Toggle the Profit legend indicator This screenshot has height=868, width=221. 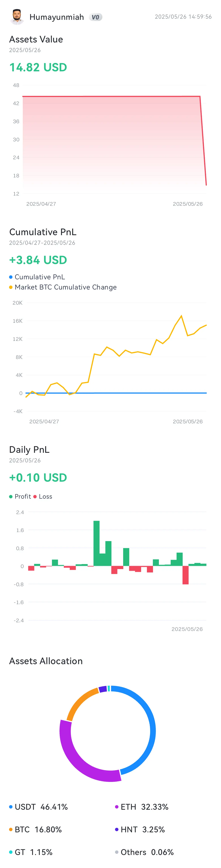pyautogui.click(x=11, y=496)
